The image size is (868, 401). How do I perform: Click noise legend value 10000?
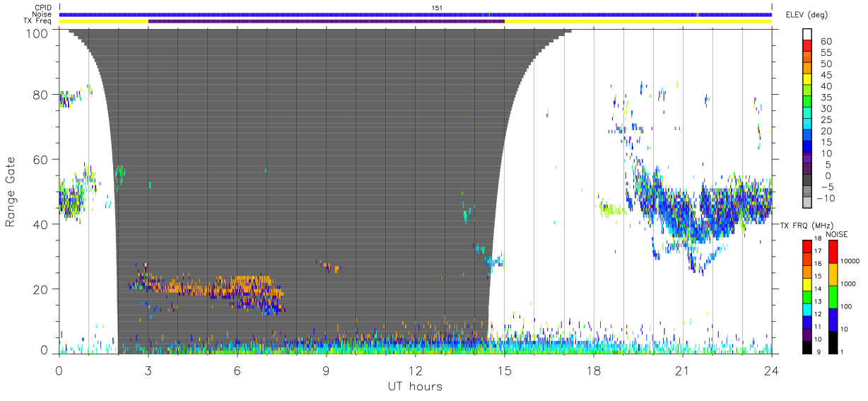coord(850,261)
